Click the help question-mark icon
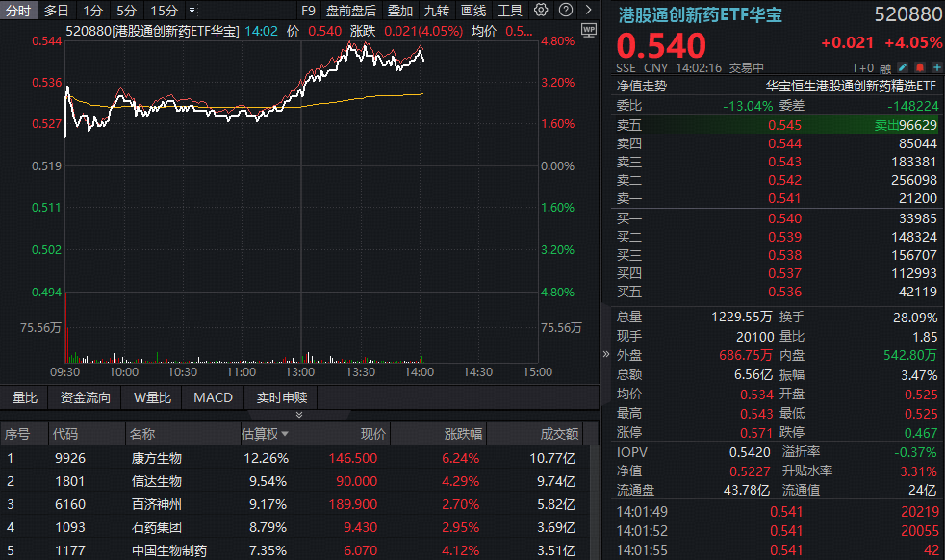The width and height of the screenshot is (945, 560). click(x=564, y=10)
